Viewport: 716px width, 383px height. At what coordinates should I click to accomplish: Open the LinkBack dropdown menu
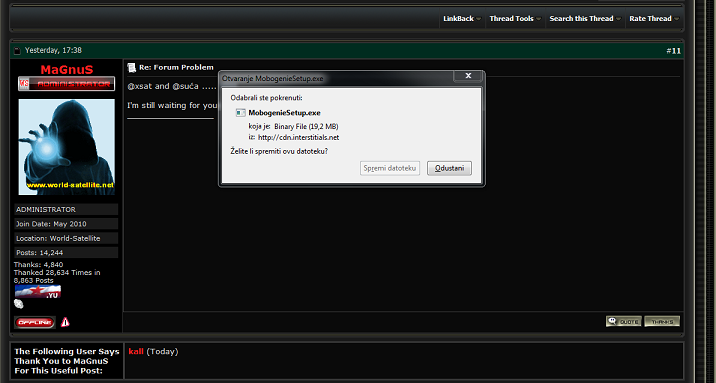(x=462, y=19)
